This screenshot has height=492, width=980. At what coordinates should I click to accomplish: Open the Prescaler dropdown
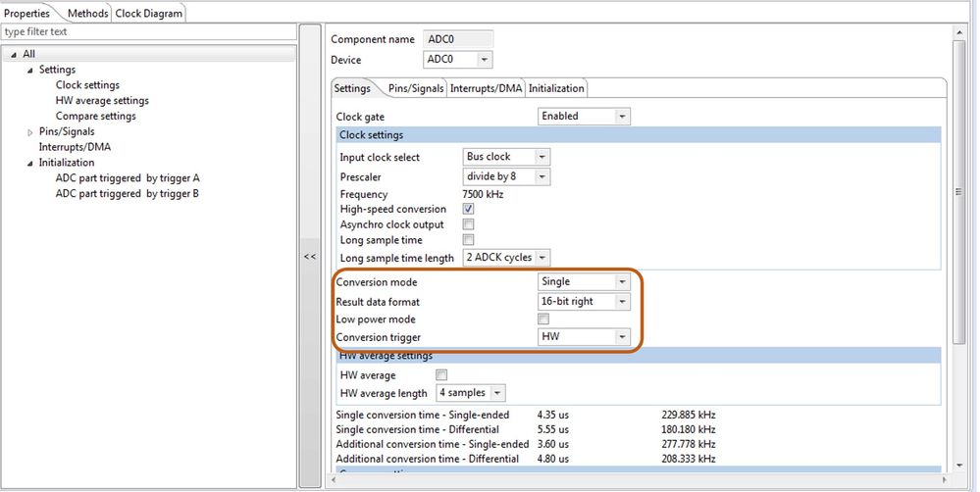[542, 176]
